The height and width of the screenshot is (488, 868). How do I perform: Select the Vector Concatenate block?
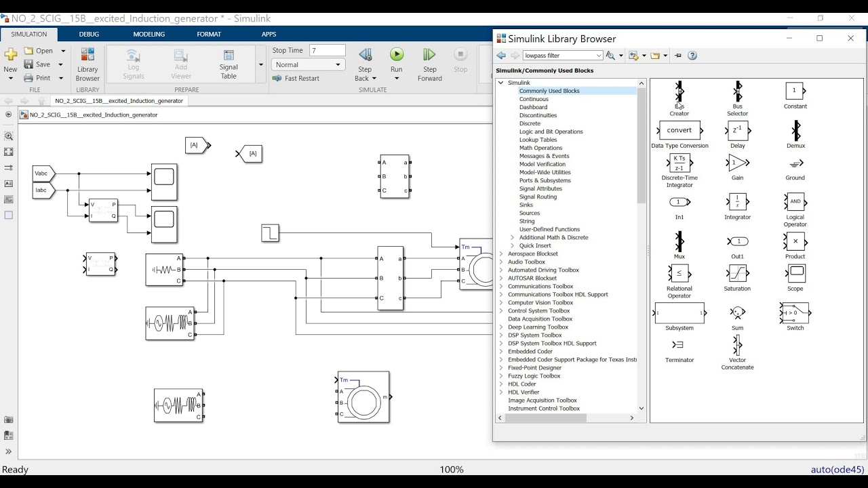[x=738, y=345]
